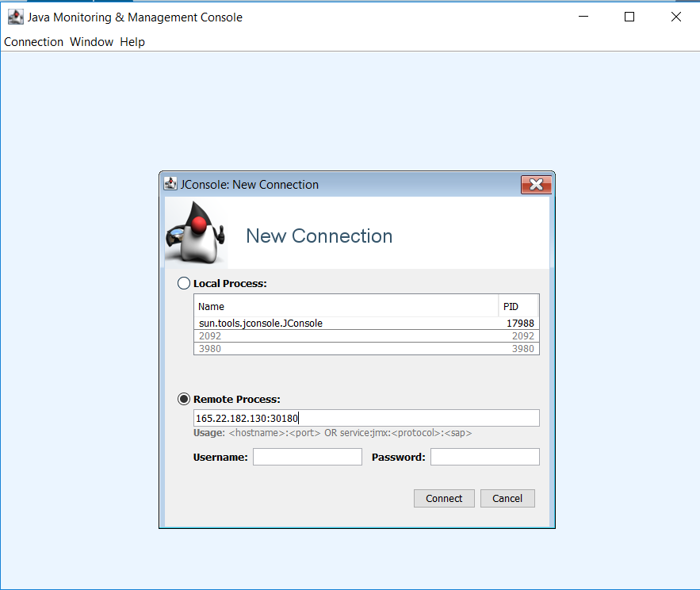The height and width of the screenshot is (590, 700).
Task: Click the Duke mascot image
Action: click(195, 233)
